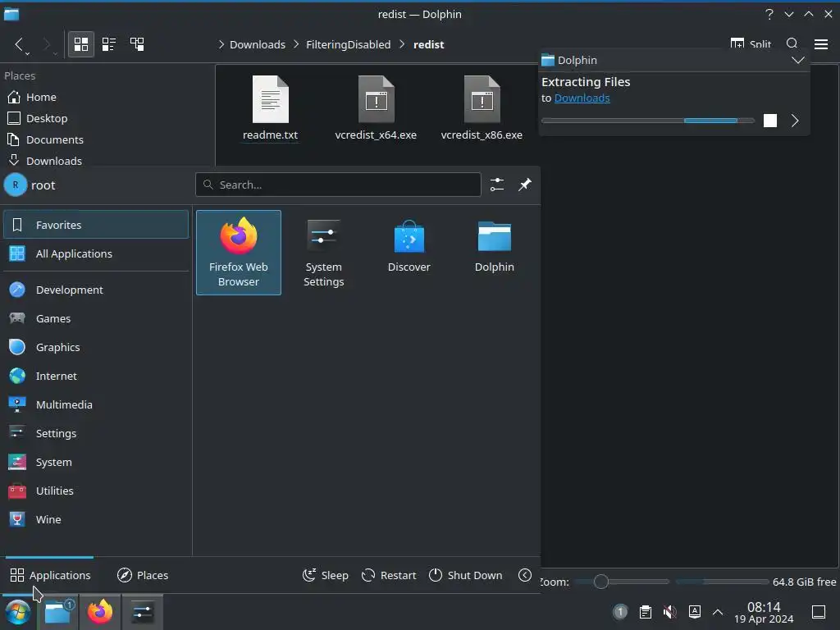Open the Multimedia category
This screenshot has height=630, width=840.
(96, 405)
